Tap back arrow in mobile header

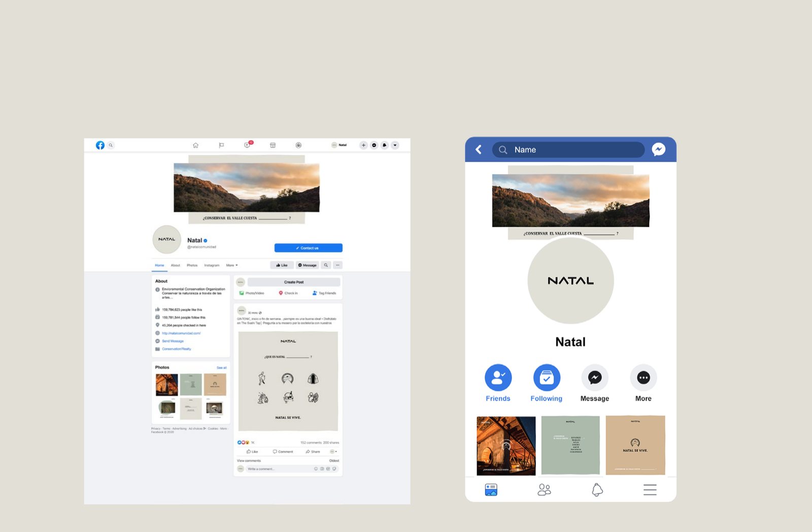point(479,149)
